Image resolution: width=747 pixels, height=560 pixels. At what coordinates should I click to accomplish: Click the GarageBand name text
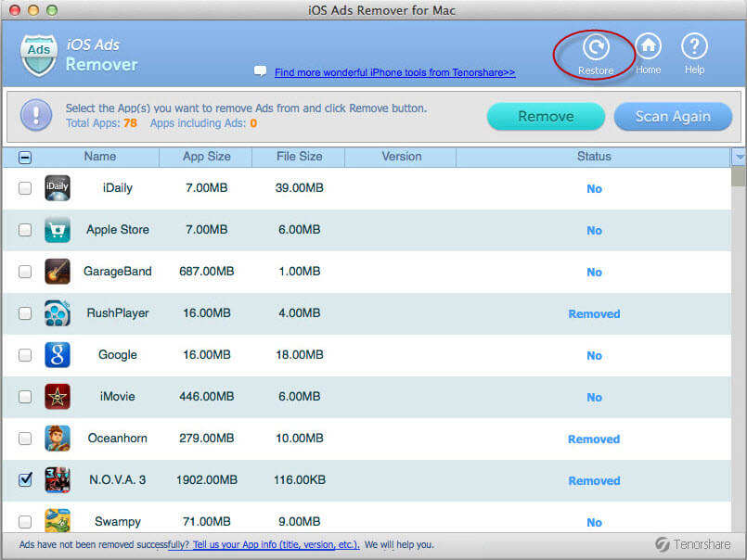click(x=118, y=272)
